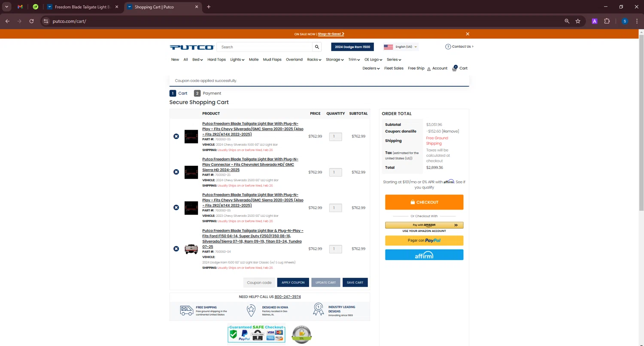Go back to previous page

pos(7,21)
